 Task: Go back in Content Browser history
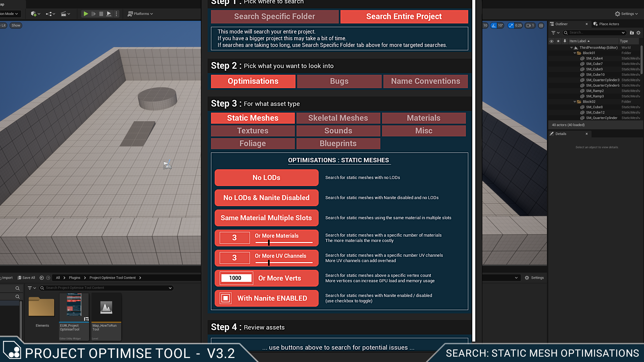(42, 278)
